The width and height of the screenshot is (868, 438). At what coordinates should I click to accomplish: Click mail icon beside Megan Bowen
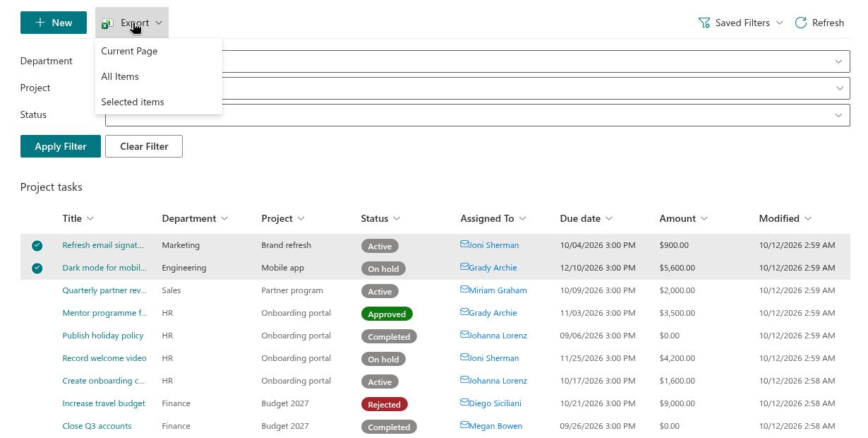pos(464,425)
